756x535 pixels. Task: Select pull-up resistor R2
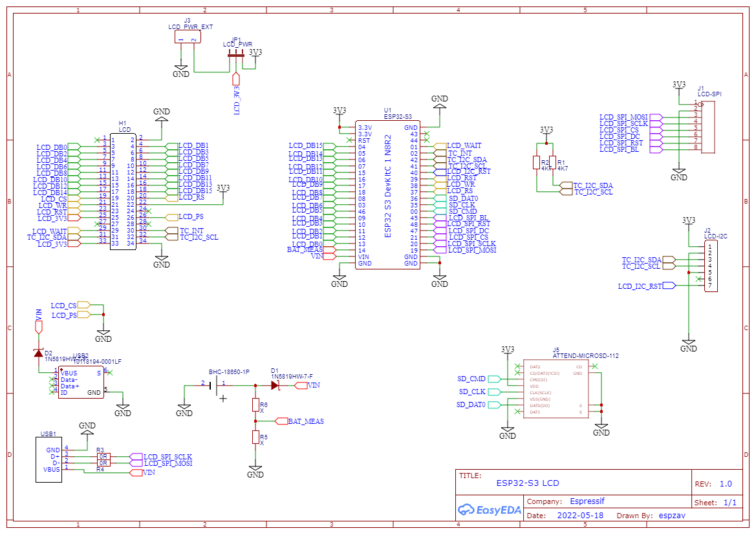tap(536, 163)
